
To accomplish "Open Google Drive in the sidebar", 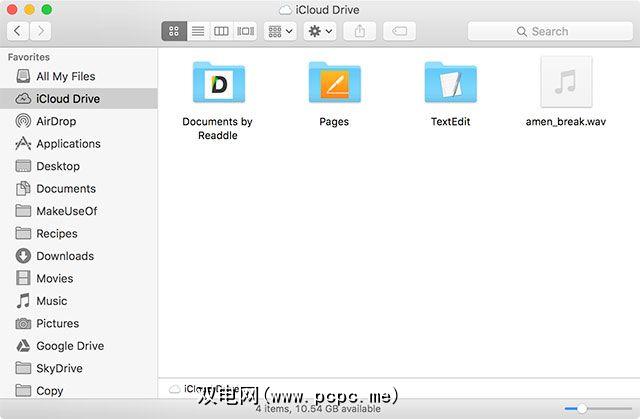I will tap(78, 346).
